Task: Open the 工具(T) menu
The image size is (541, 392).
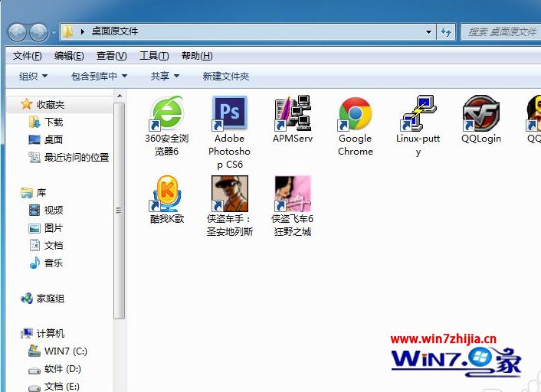Action: coord(154,55)
